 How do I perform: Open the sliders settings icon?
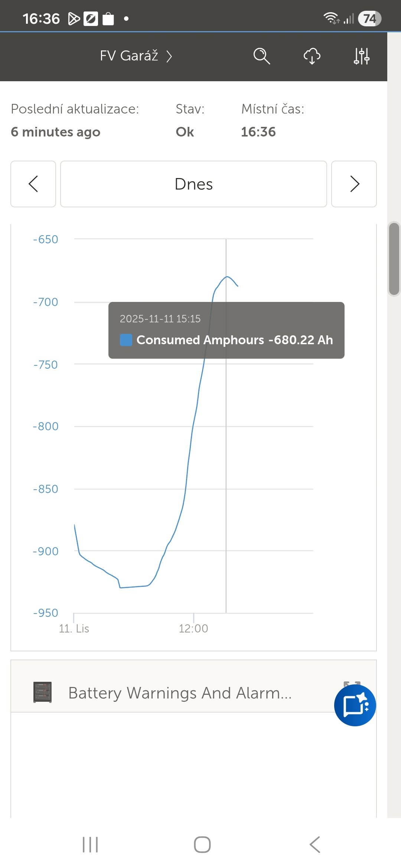point(361,56)
